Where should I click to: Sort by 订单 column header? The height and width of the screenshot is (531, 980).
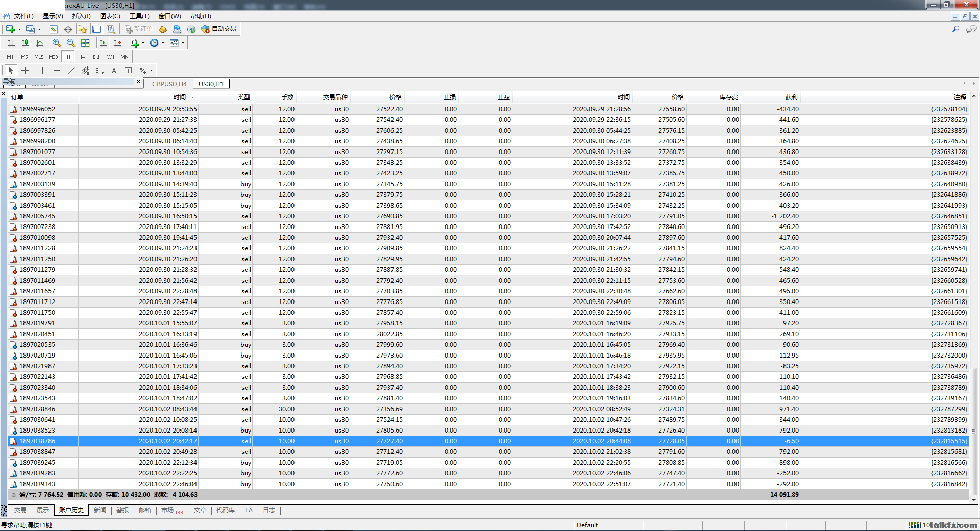pyautogui.click(x=43, y=97)
